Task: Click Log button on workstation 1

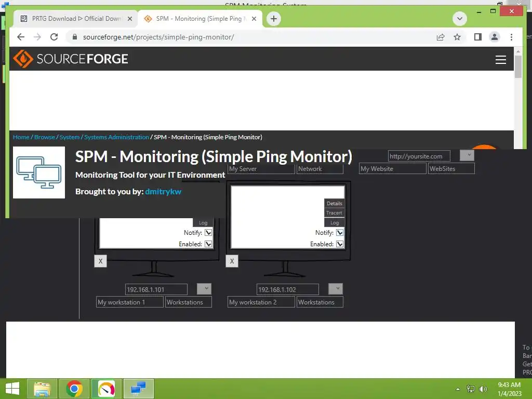Action: point(203,222)
